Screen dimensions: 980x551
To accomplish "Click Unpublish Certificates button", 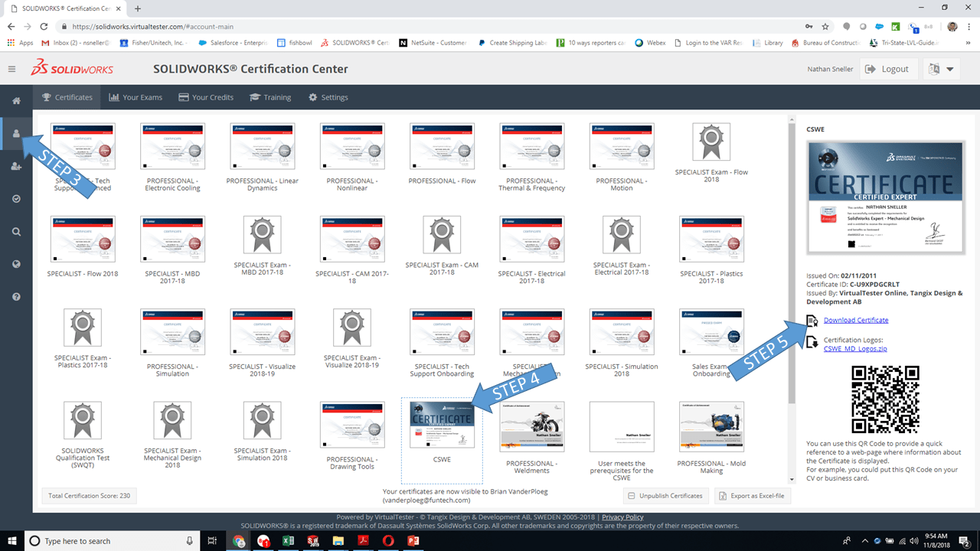I will [665, 496].
